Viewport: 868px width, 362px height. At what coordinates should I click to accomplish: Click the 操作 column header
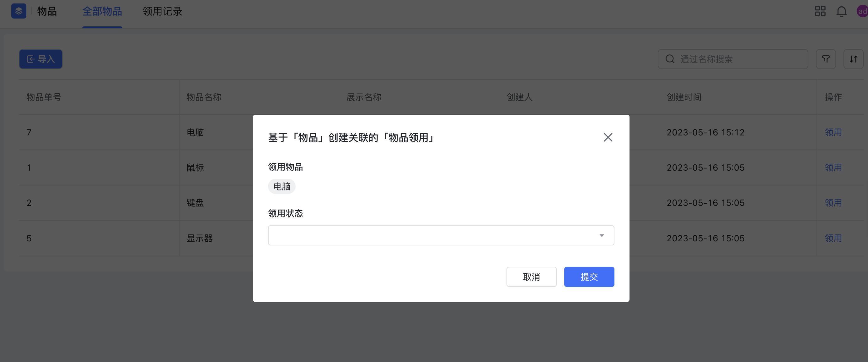[x=833, y=97]
